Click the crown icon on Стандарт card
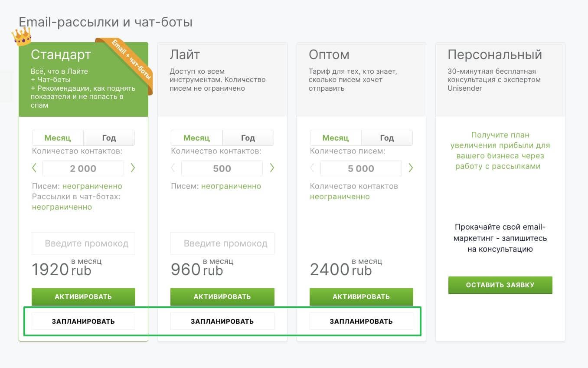 coord(22,36)
